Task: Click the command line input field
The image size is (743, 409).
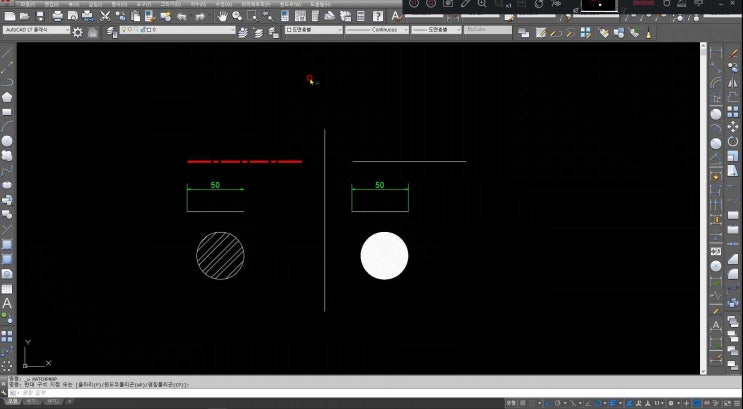Action: [x=150, y=393]
